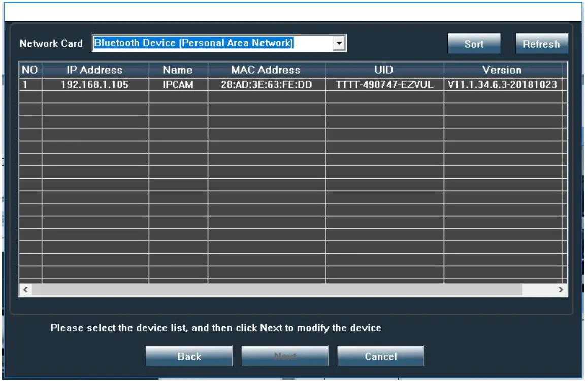Click the Sort button

click(x=474, y=44)
